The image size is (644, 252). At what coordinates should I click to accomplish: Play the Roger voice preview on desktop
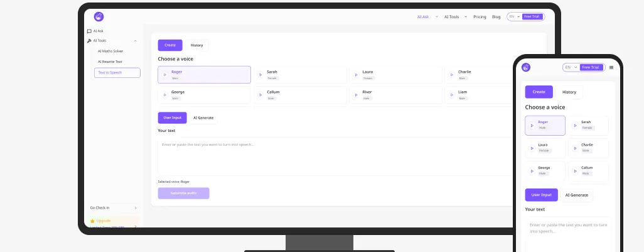pyautogui.click(x=164, y=75)
